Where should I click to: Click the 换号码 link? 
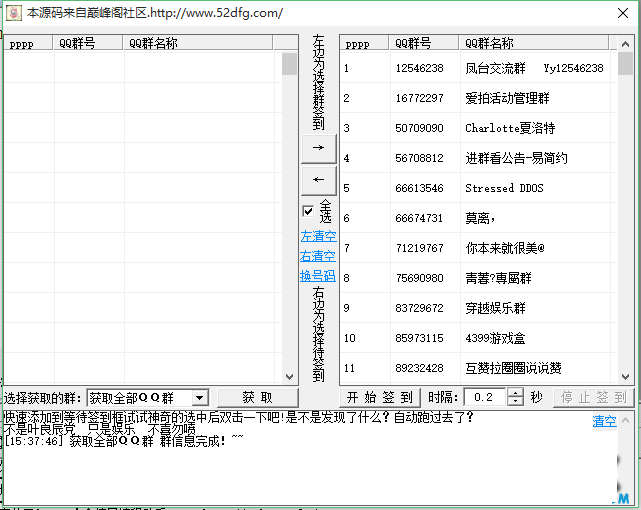point(318,275)
